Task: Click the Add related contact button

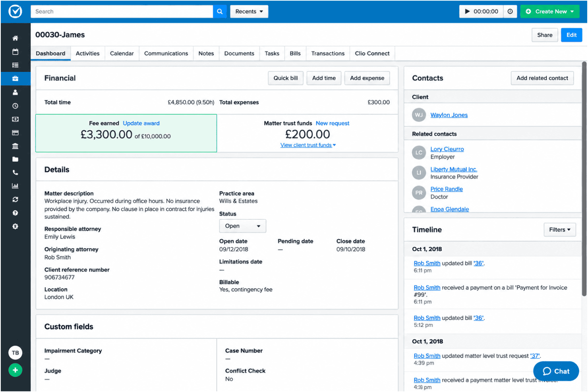Action: [x=542, y=78]
